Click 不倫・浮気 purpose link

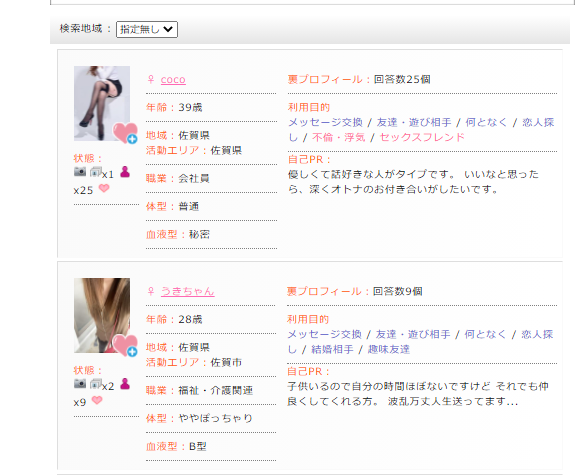338,137
